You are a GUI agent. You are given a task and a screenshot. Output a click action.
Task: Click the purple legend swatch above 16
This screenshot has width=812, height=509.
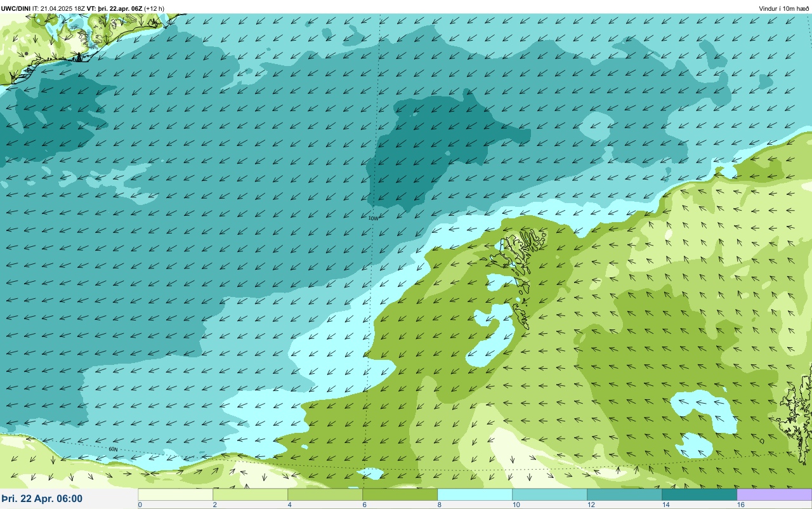(x=775, y=494)
